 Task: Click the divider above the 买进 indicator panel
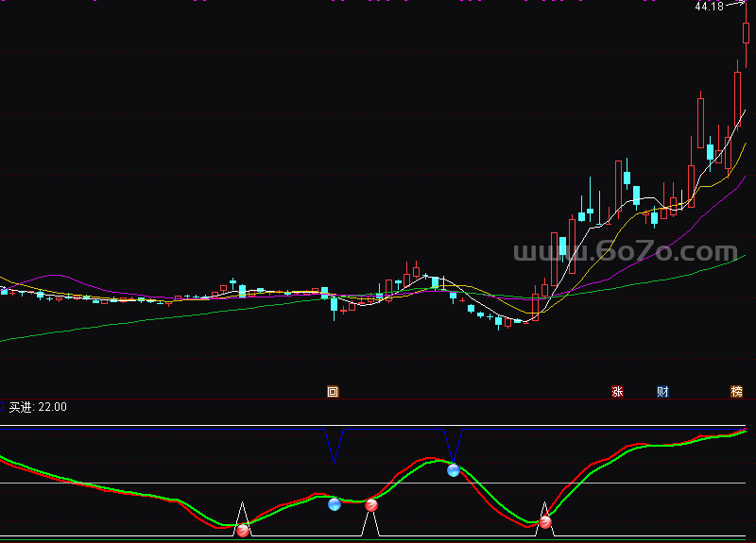(378, 399)
